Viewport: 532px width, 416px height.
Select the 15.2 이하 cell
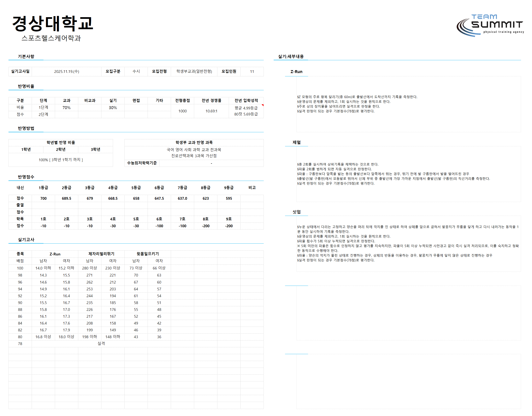click(x=66, y=268)
